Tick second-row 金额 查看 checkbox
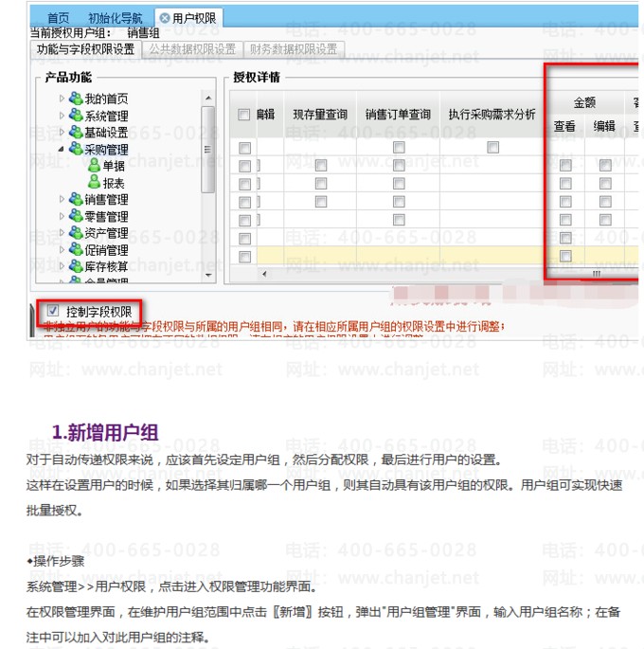644x649 pixels. point(565,166)
